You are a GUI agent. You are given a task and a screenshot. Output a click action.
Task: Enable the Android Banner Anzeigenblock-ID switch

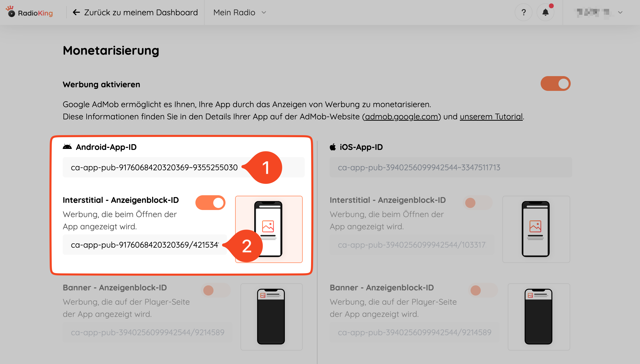(216, 290)
